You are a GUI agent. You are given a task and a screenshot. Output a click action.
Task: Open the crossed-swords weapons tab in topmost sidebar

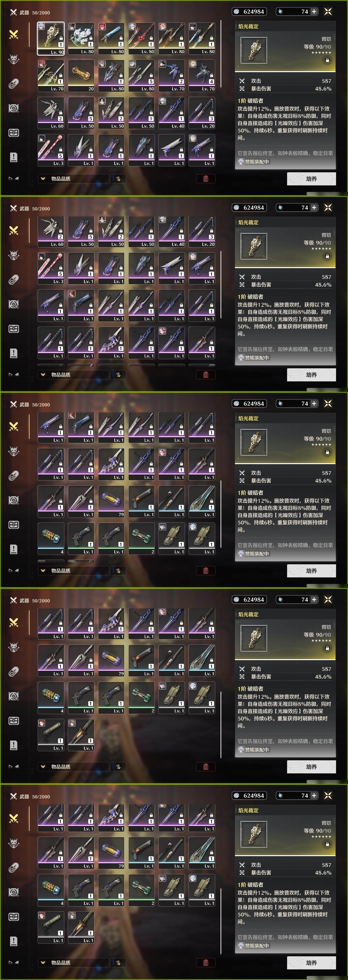[x=14, y=35]
